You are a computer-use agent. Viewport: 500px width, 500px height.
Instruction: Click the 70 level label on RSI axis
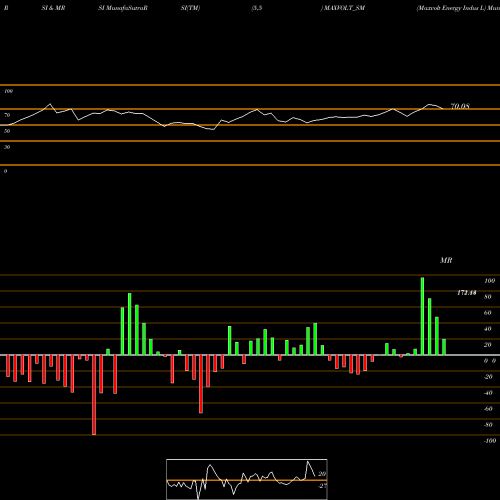tap(7, 115)
